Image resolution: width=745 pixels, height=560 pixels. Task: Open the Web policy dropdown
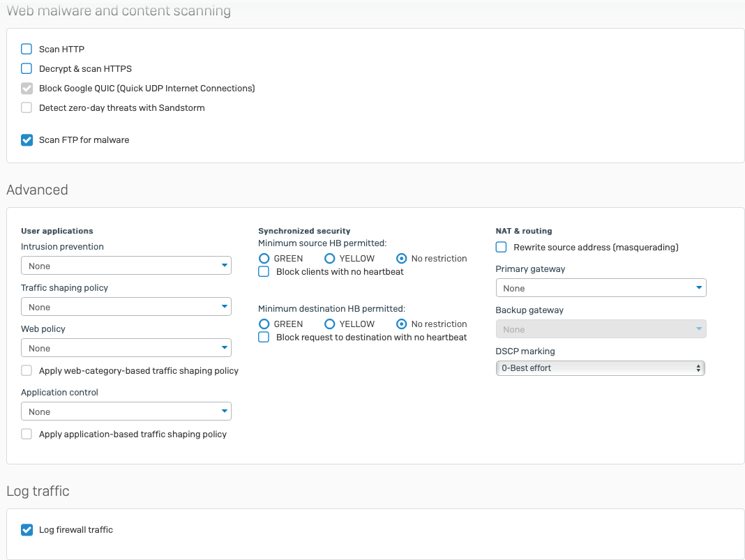click(126, 348)
